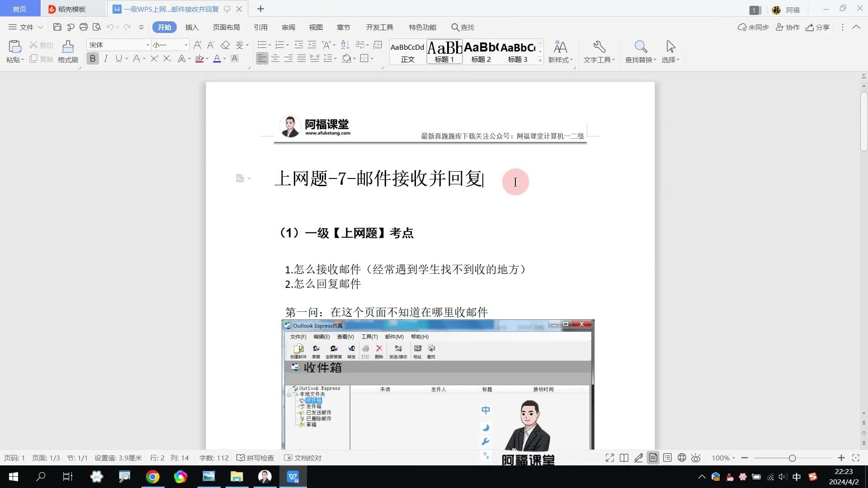This screenshot has height=488, width=868.
Task: Open Chrome from the Windows taskbar
Action: [152, 477]
